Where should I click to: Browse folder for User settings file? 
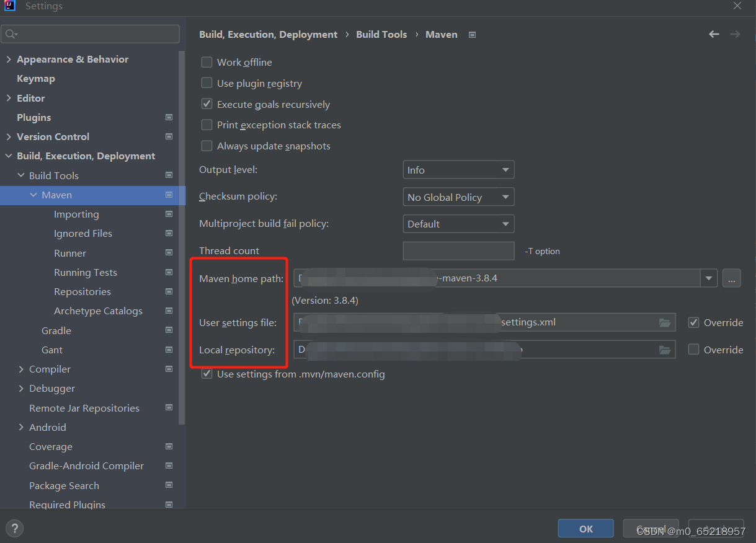coord(665,322)
